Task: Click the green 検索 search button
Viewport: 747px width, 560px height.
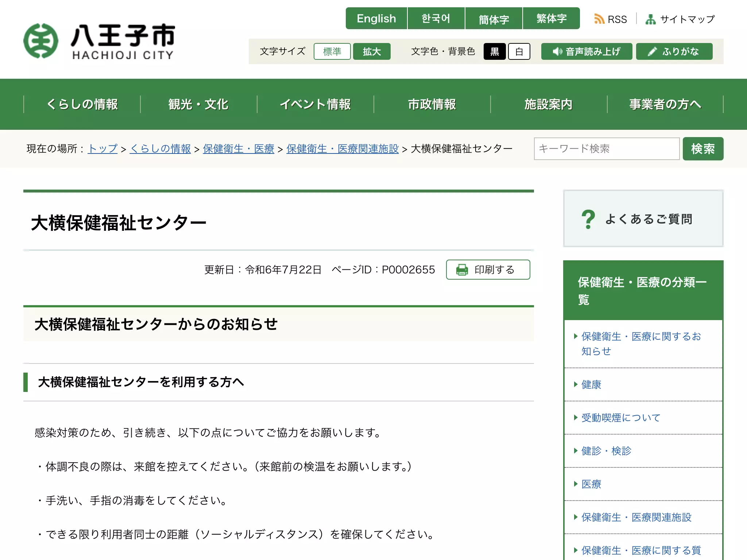Action: 703,149
